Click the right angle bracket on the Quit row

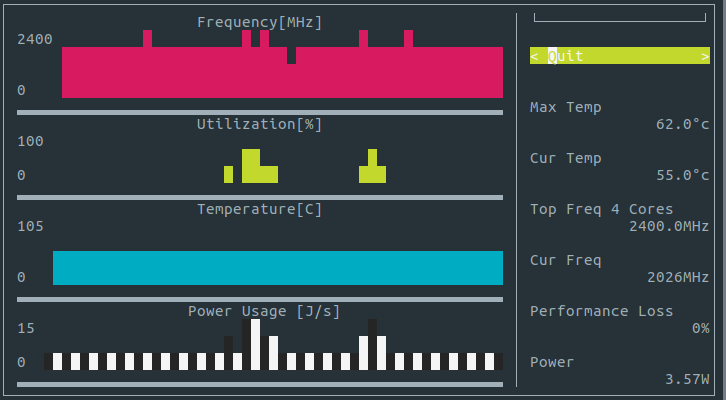pos(706,56)
